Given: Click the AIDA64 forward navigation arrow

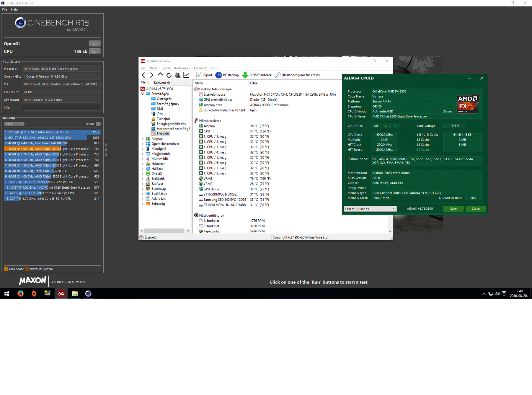Looking at the screenshot, I should coord(152,75).
